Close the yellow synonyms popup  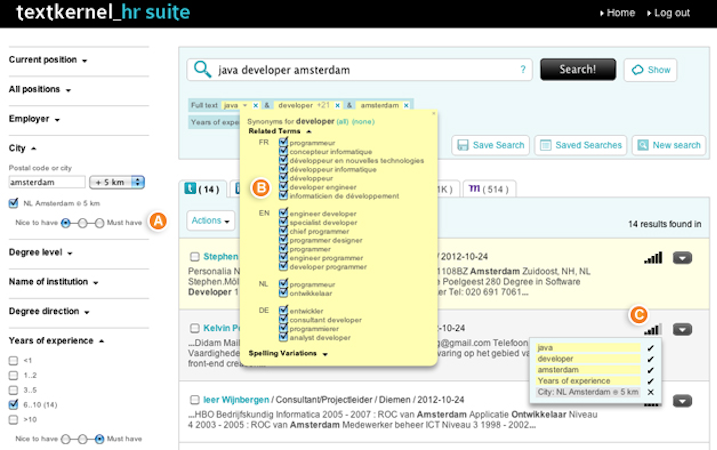[434, 113]
